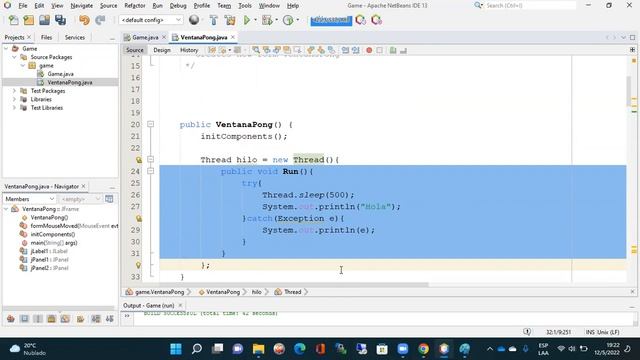The image size is (640, 360).
Task: Switch to the Game.java editor tab
Action: click(x=145, y=37)
